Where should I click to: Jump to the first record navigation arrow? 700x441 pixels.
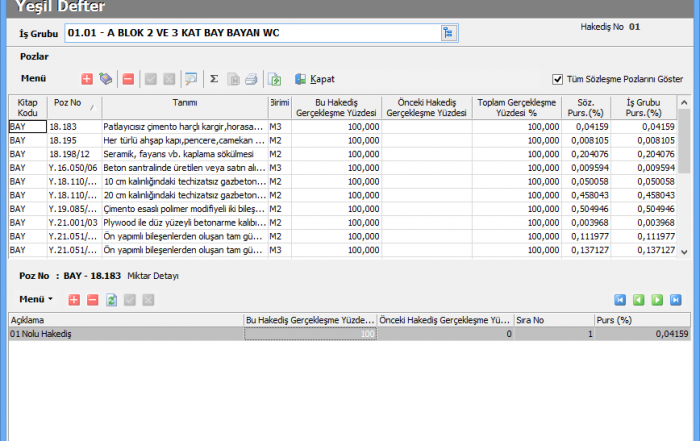621,299
